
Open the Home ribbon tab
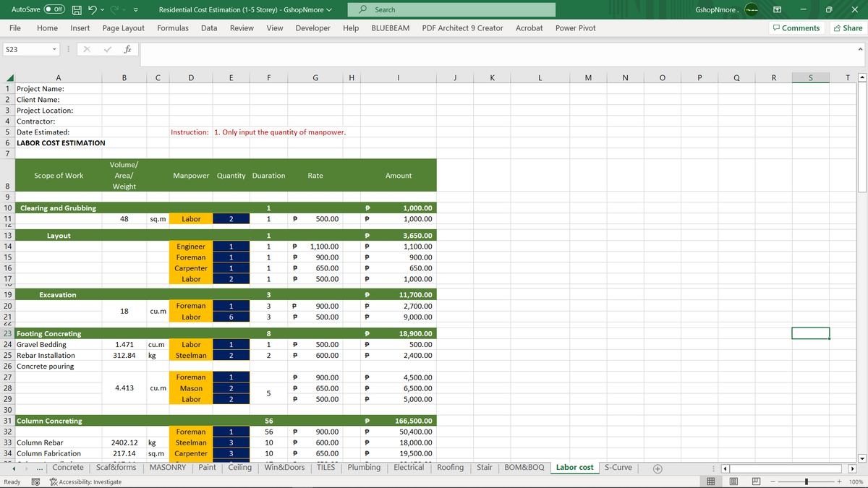(48, 28)
